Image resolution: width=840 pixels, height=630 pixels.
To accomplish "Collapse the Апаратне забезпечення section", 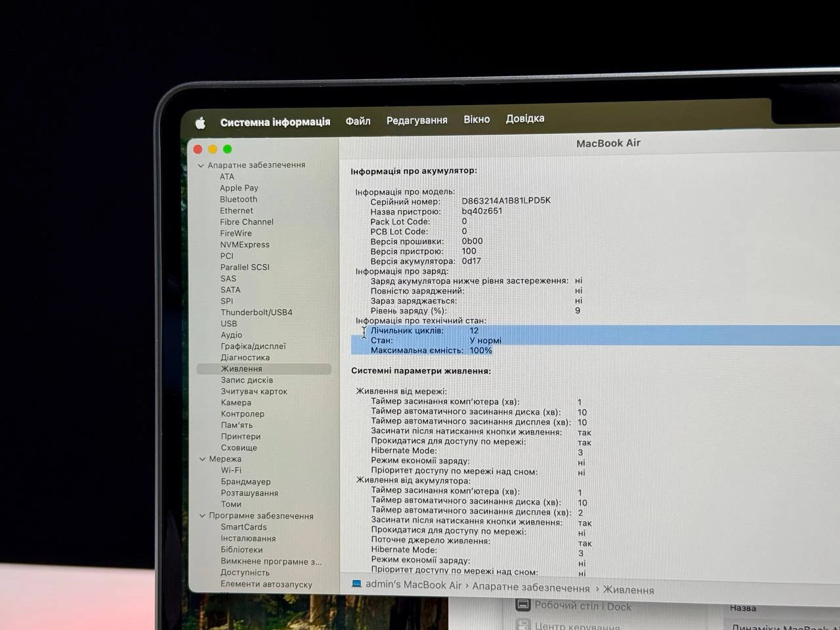I will (201, 165).
